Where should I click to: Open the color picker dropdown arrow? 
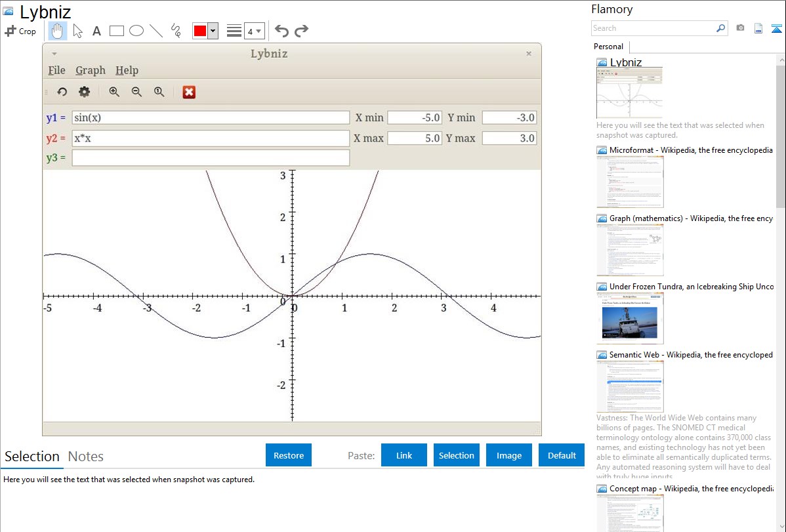click(x=213, y=31)
